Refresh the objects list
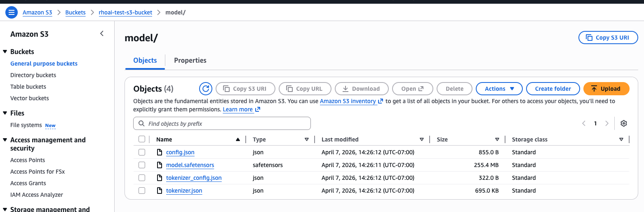The height and width of the screenshot is (212, 644). pos(205,89)
